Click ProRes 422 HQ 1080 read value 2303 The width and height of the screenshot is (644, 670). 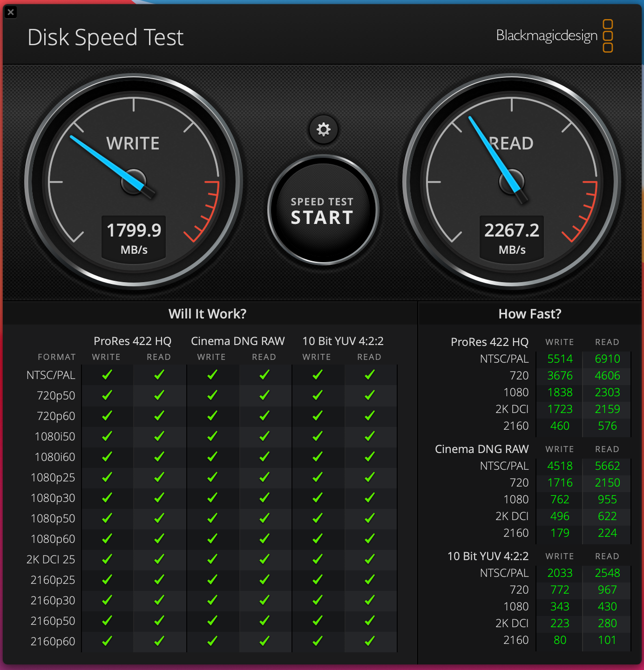pos(608,393)
